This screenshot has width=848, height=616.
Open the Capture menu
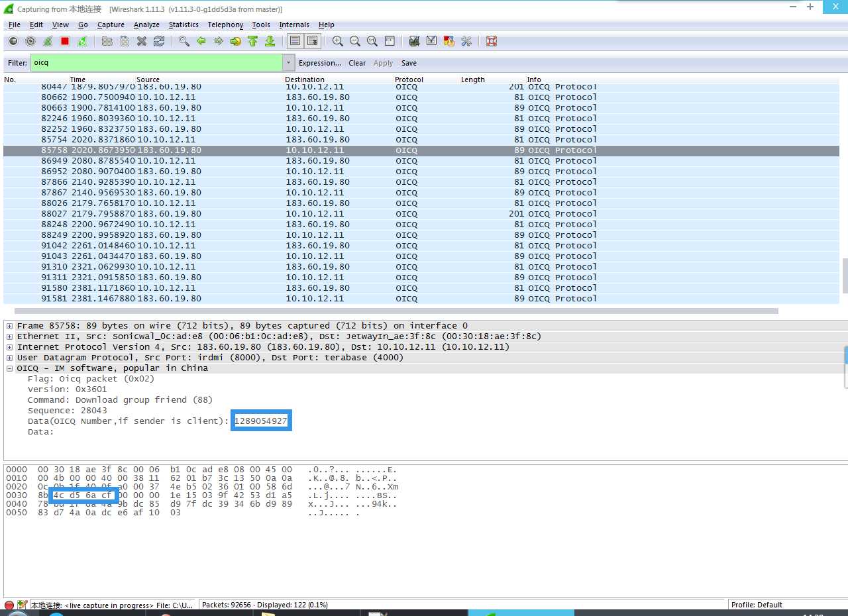point(111,25)
